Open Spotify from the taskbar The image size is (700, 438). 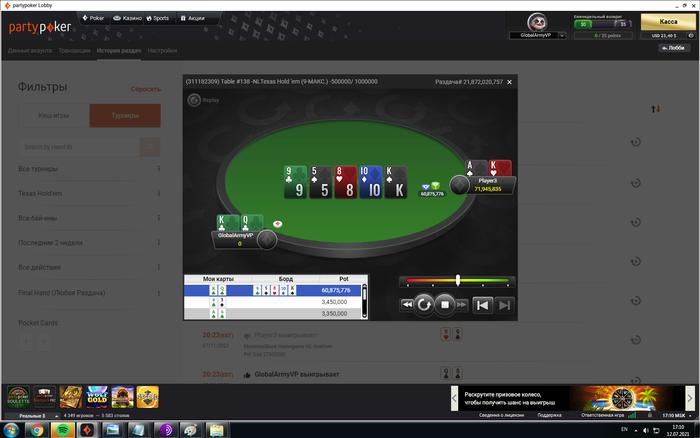[62, 430]
